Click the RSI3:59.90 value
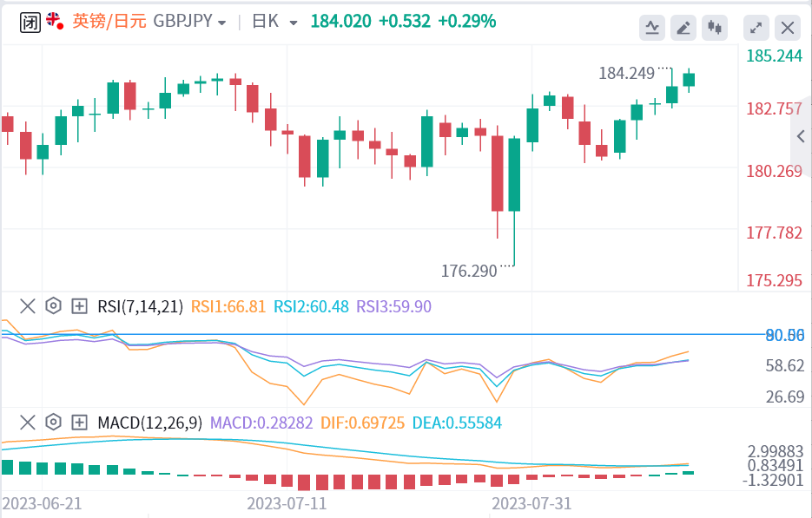The width and height of the screenshot is (812, 518). pos(394,307)
